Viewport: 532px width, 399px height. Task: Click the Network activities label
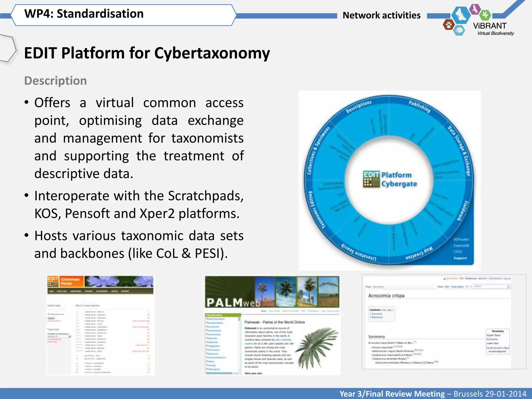coord(382,15)
